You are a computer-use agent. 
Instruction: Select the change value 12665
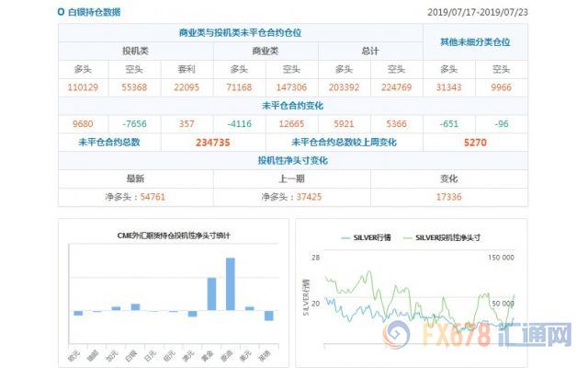[x=292, y=124]
